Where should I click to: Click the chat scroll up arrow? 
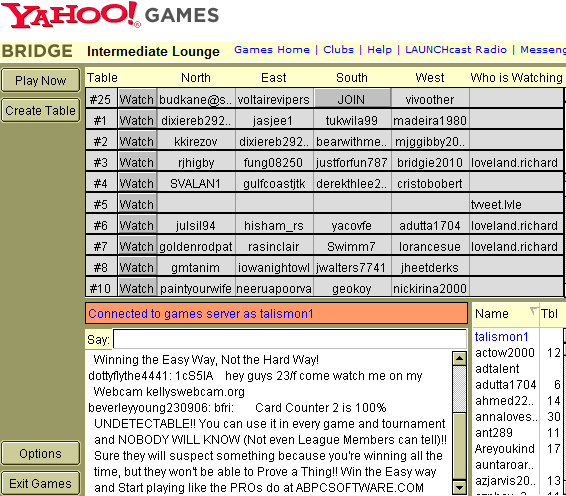click(x=459, y=358)
